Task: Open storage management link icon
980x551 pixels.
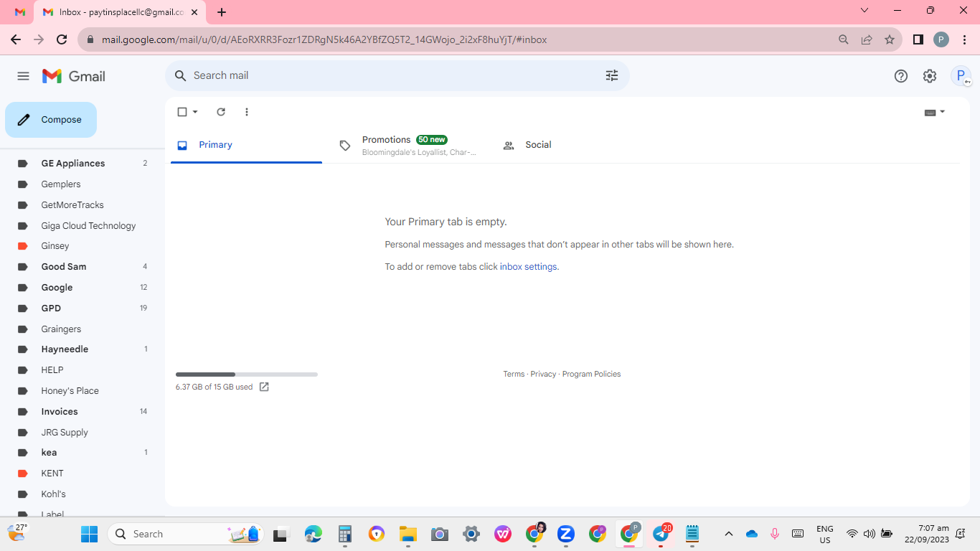Action: tap(264, 387)
